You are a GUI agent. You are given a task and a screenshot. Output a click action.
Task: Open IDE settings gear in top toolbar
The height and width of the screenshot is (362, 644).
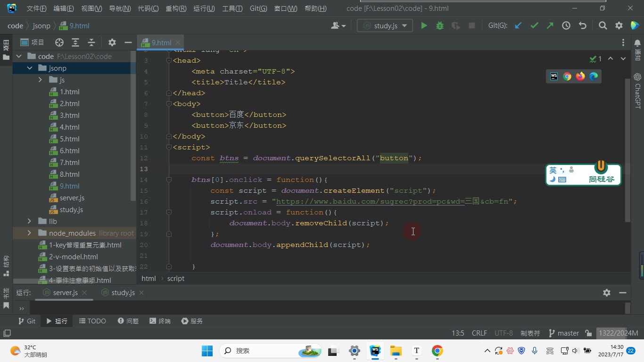[619, 26]
